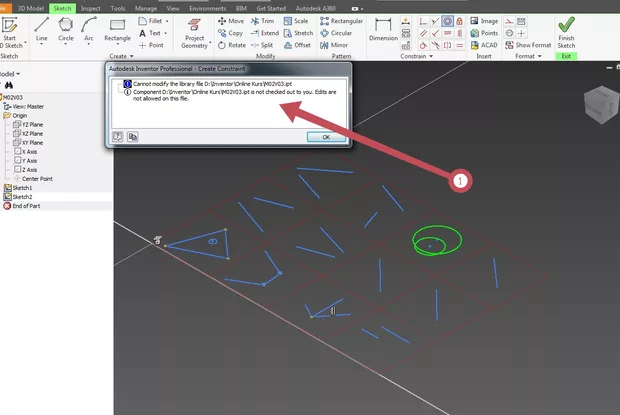Click the help icon in the dialog
The width and height of the screenshot is (620, 415).
[117, 136]
